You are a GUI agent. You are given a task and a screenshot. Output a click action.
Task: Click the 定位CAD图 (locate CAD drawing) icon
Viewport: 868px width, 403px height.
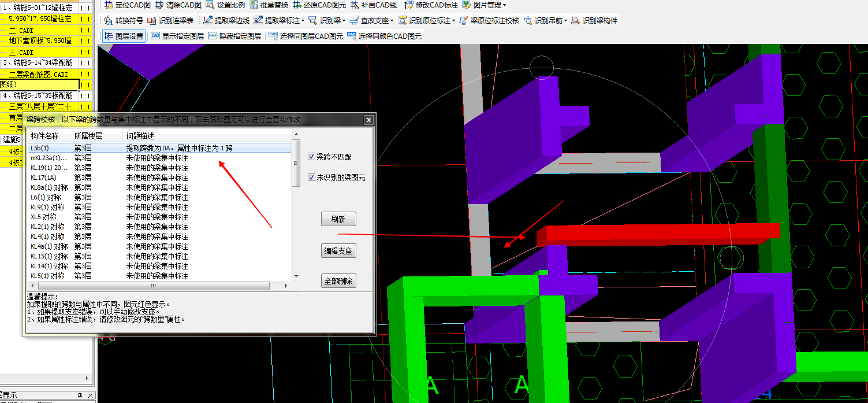pyautogui.click(x=109, y=5)
